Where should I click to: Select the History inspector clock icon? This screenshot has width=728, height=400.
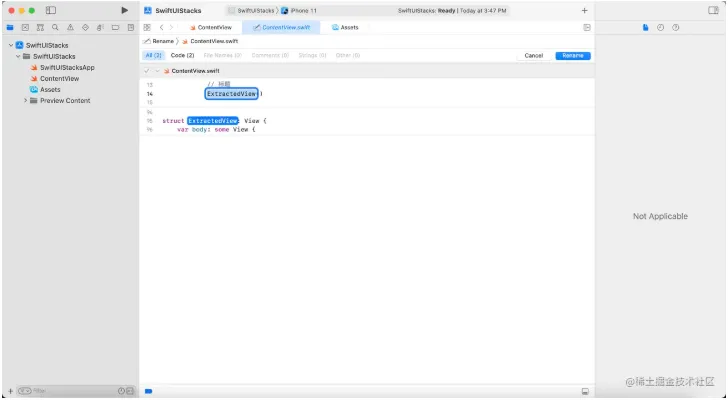660,27
